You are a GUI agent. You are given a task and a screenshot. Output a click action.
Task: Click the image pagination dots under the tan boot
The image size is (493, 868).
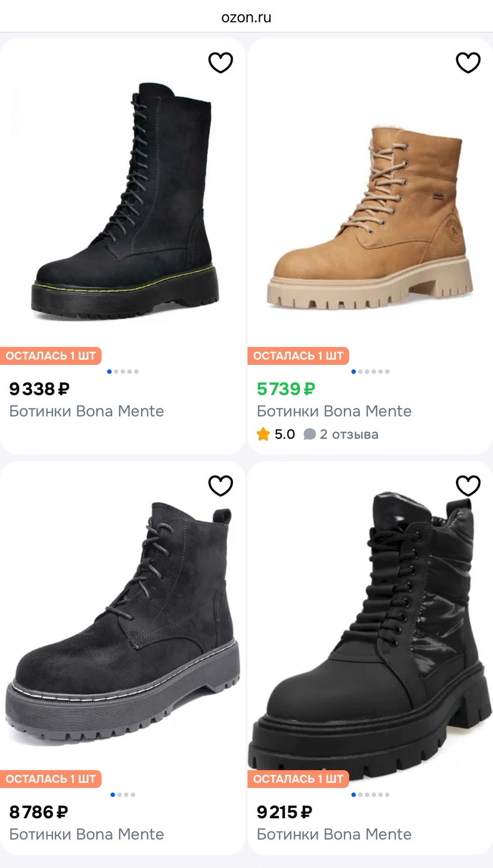pyautogui.click(x=370, y=372)
